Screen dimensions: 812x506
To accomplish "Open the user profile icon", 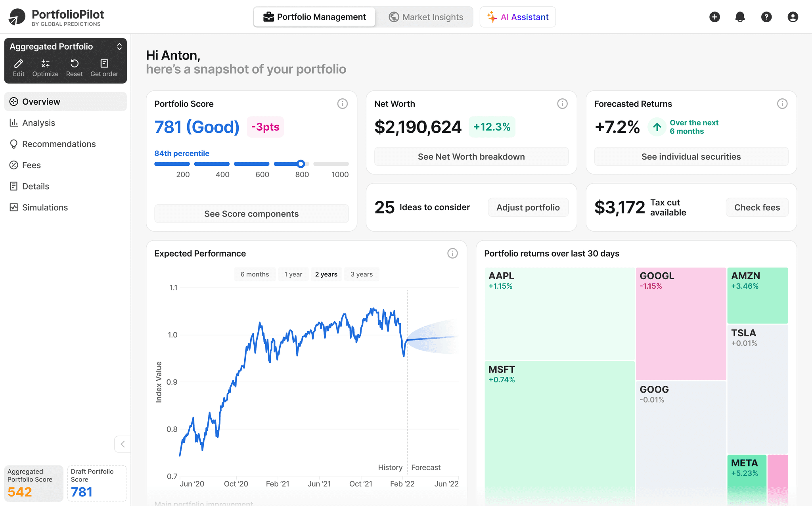I will [793, 17].
